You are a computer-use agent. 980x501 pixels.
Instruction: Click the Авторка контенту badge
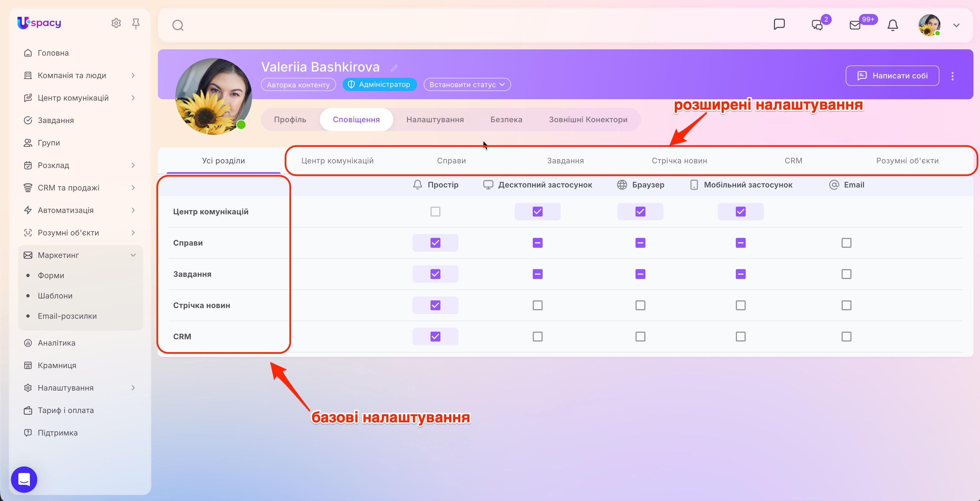coord(298,84)
